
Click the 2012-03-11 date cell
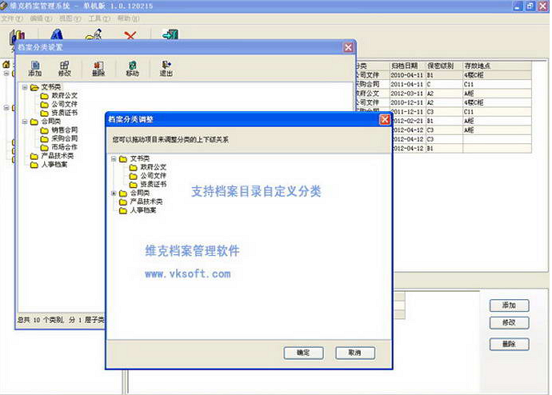click(407, 93)
